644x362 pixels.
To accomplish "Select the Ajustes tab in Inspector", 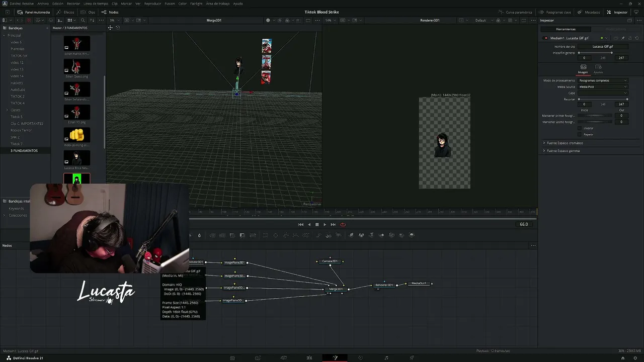I will click(598, 69).
